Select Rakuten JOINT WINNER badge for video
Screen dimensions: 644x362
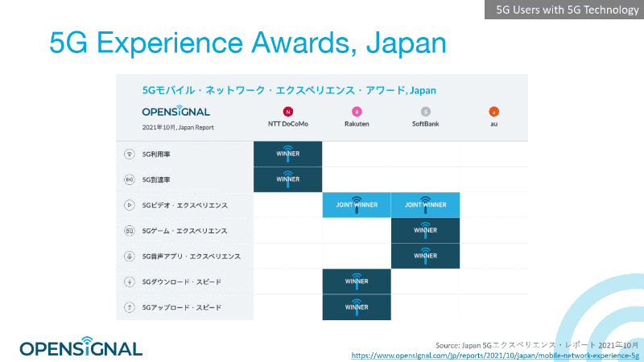click(x=357, y=205)
